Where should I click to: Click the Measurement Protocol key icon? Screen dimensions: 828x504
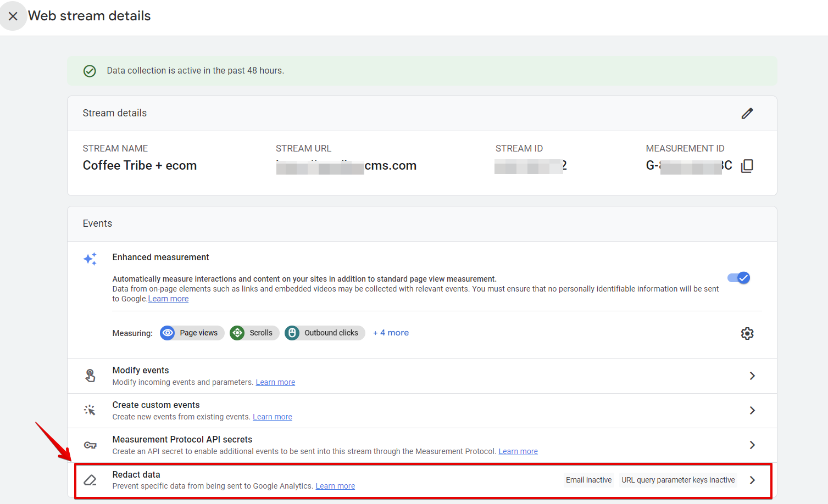pyautogui.click(x=90, y=445)
